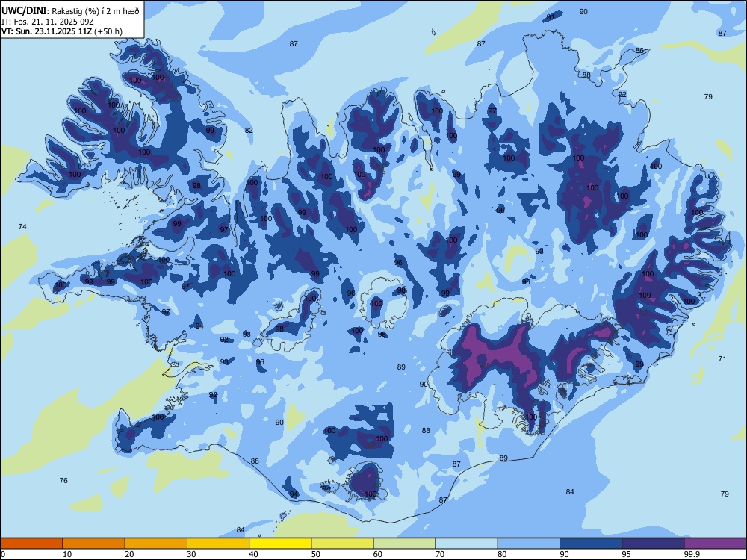Image resolution: width=747 pixels, height=560 pixels.
Task: Select the 20–30 amber legend swatch
Action: [x=156, y=544]
